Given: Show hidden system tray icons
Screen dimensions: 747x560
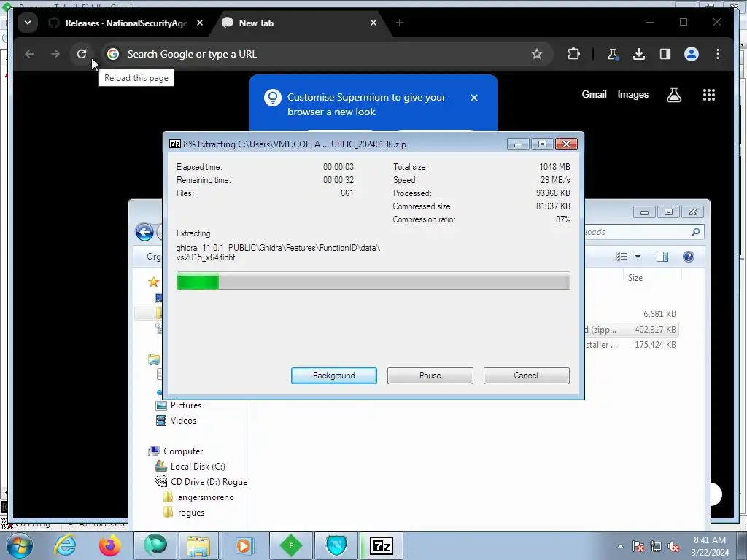Looking at the screenshot, I should 620,546.
